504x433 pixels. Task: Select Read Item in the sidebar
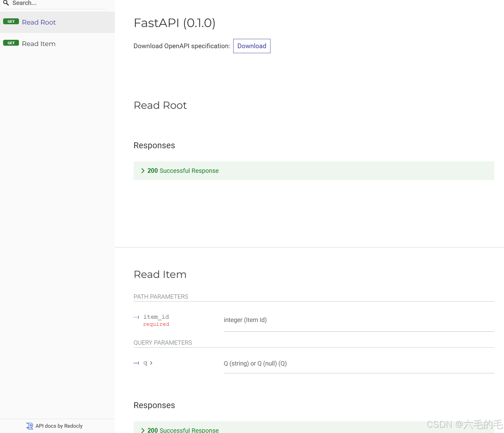tap(57, 44)
